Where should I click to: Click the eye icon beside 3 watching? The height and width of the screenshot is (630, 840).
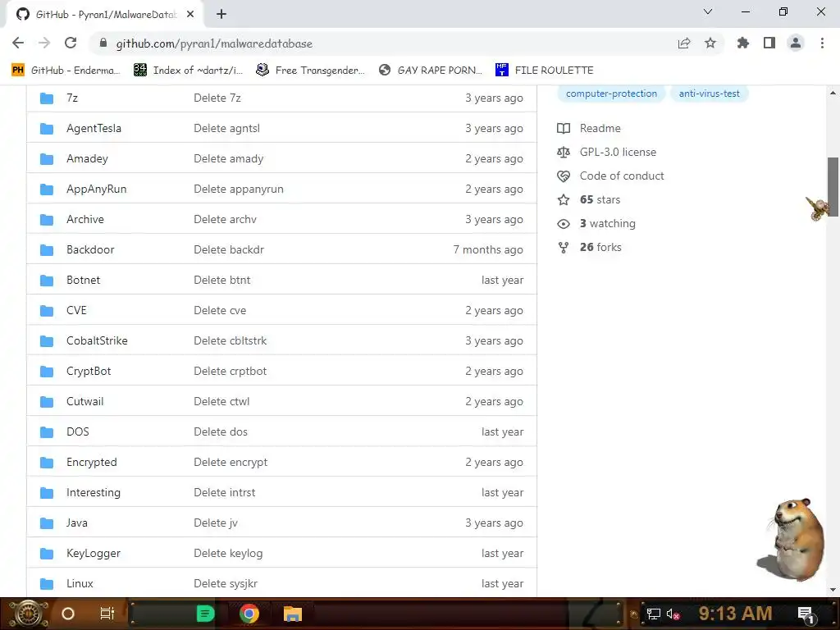pos(563,223)
